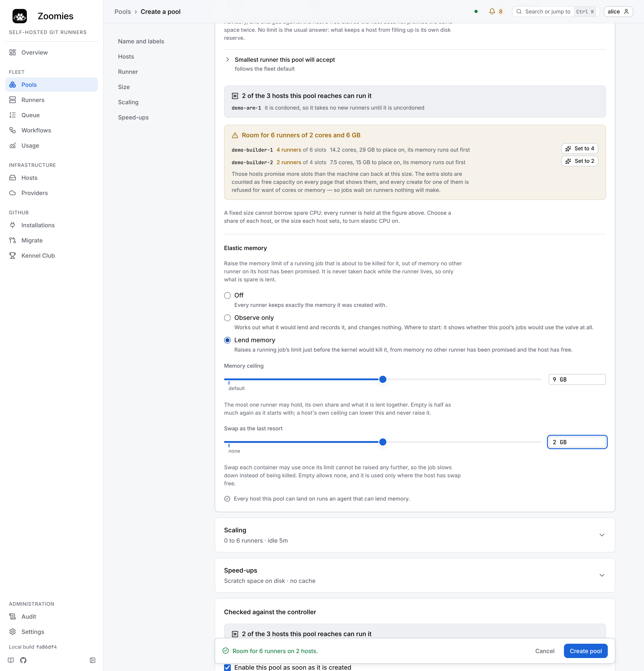Click the Queue list icon
The height and width of the screenshot is (671, 644).
13,115
